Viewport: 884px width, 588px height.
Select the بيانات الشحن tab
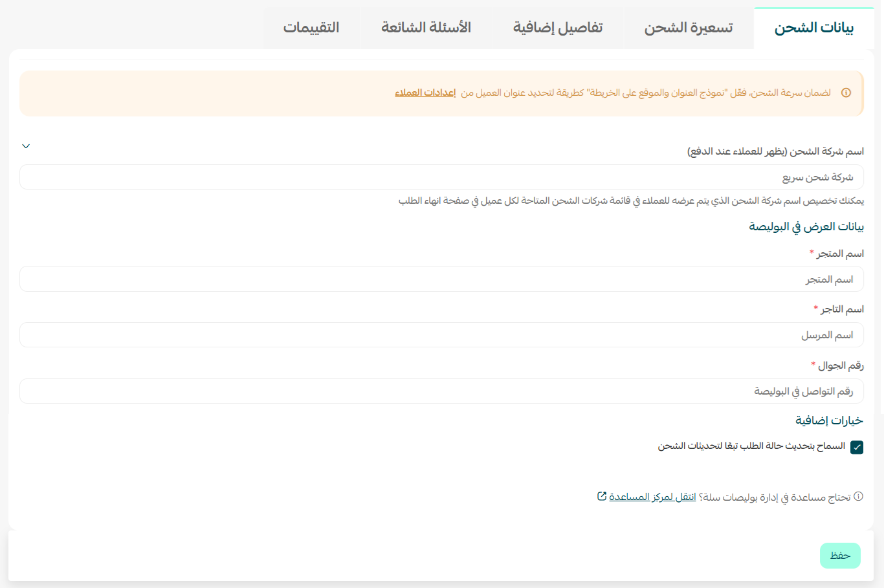point(813,28)
